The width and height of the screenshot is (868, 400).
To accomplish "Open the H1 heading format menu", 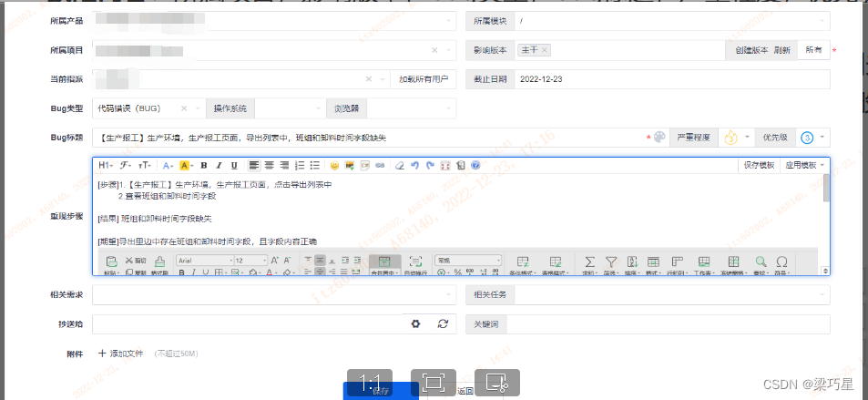I will tap(105, 165).
